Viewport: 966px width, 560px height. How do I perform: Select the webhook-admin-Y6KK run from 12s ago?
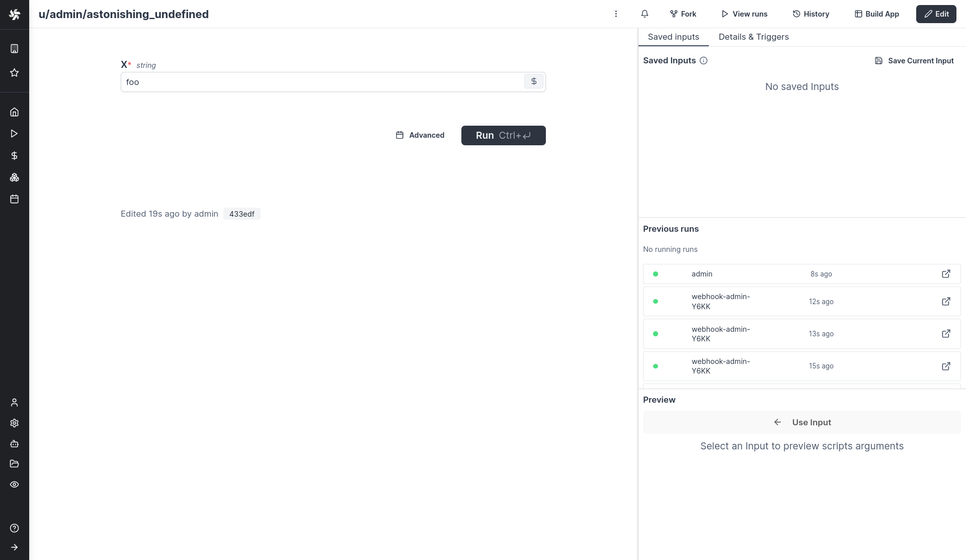[755, 302]
